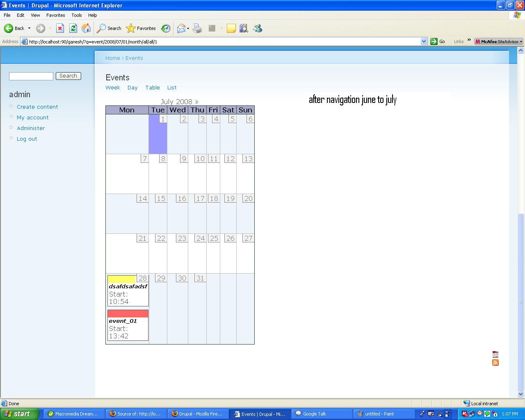Refresh the page with the Refresh icon
This screenshot has height=420, width=525.
(73, 28)
